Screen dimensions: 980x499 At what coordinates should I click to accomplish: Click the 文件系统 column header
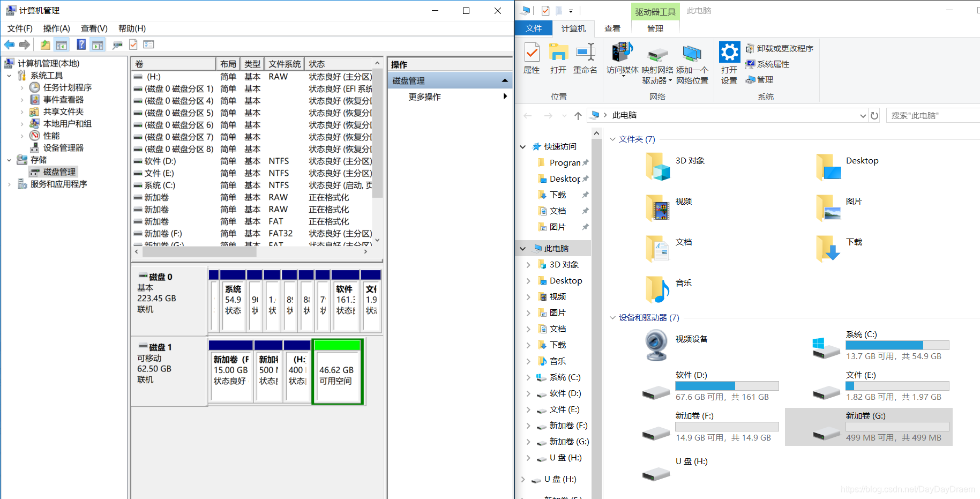[x=285, y=64]
